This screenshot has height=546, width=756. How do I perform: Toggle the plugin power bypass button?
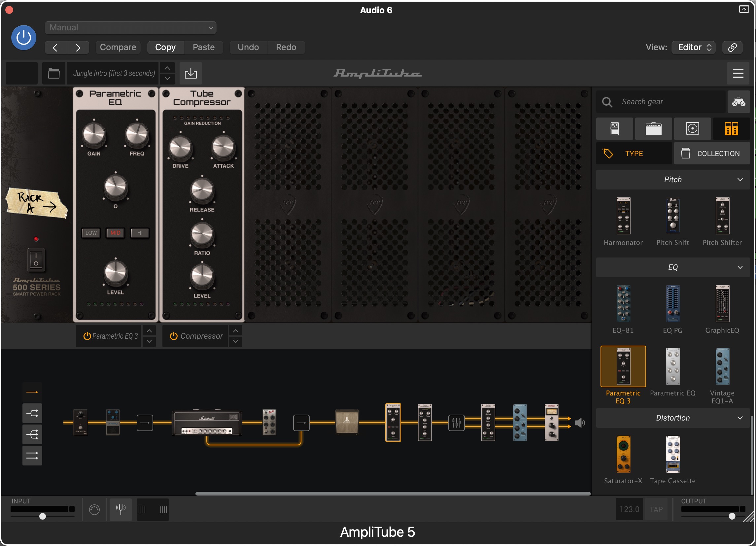[x=24, y=38]
